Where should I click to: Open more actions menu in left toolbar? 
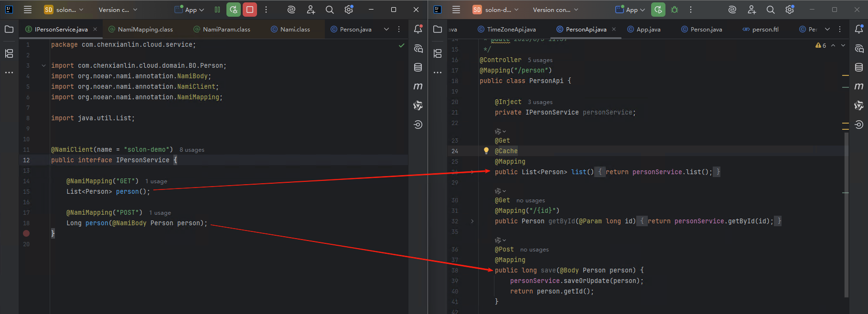266,10
